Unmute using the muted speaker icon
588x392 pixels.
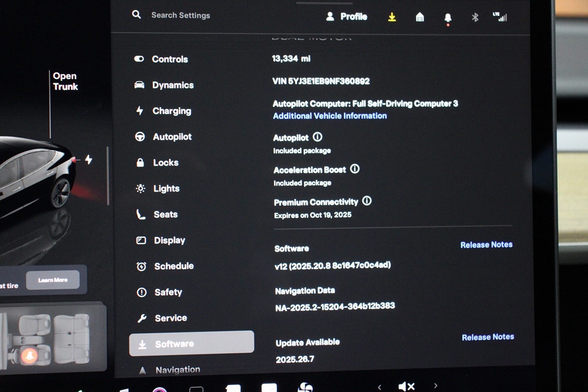click(406, 387)
